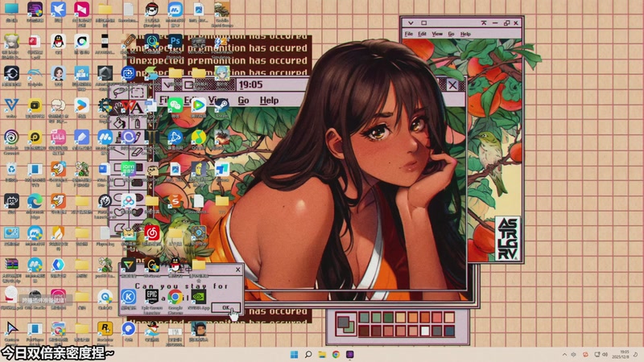Open the NVIDIA App shortcut
The height and width of the screenshot is (362, 644).
198,296
